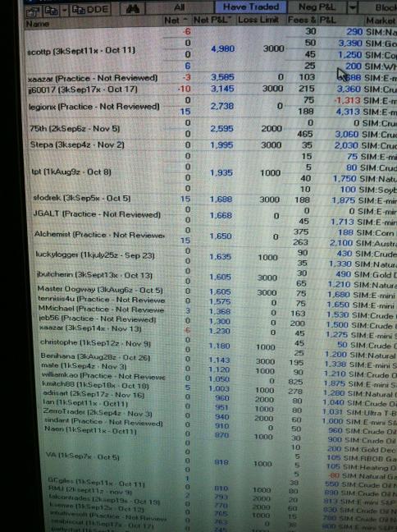This screenshot has width=397, height=532.
Task: Click christophe's Net P&L value 1,180
Action: (219, 346)
